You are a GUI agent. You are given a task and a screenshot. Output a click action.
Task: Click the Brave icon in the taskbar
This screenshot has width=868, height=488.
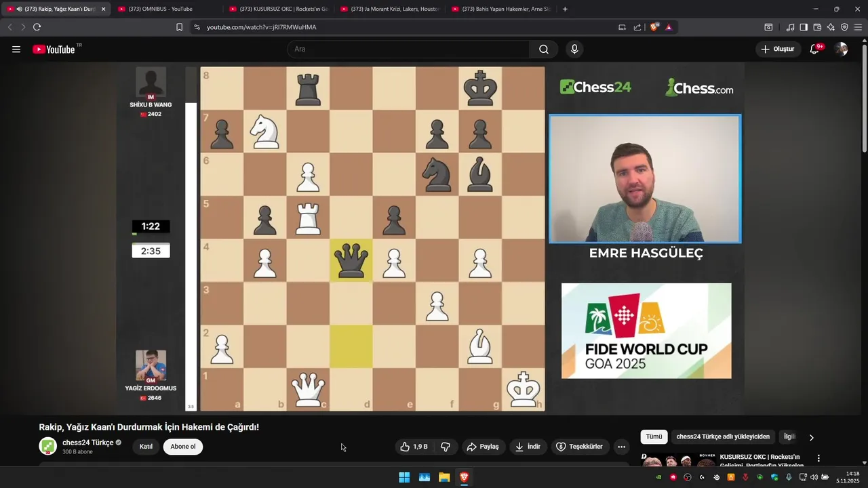(x=464, y=477)
